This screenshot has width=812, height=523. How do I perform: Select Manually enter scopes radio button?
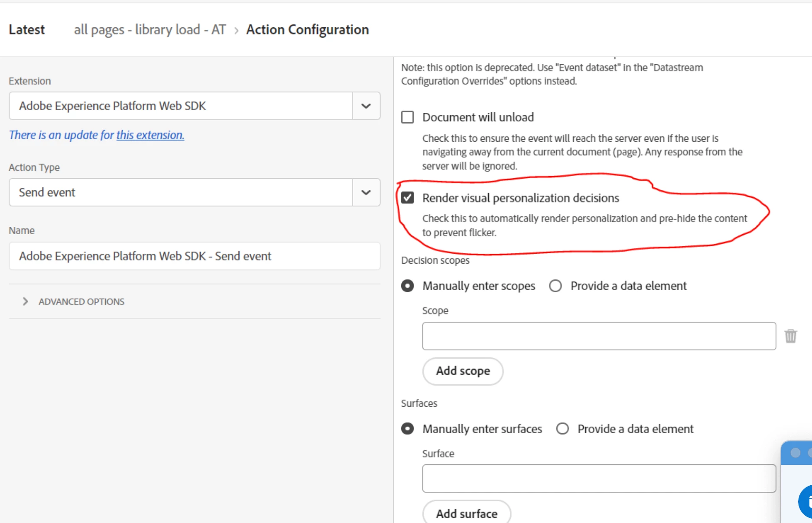[x=407, y=286]
